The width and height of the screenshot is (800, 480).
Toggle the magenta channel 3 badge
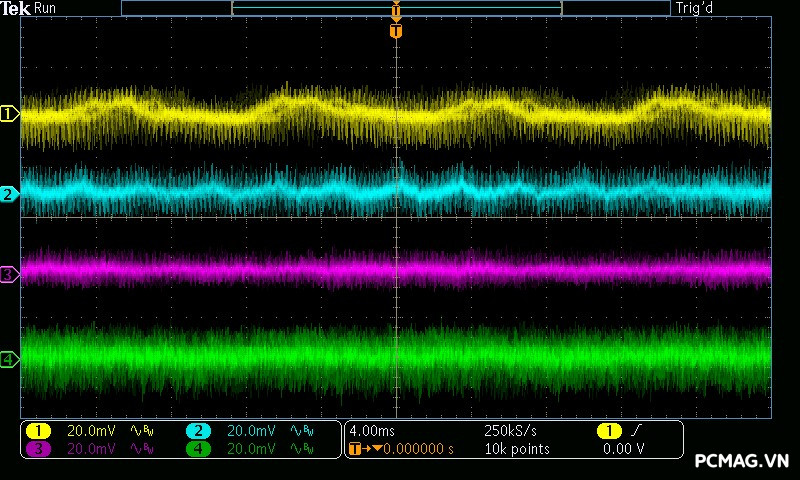tap(38, 449)
